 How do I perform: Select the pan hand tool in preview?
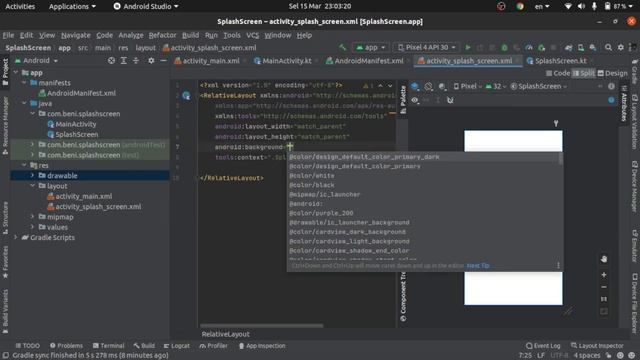coord(604,259)
